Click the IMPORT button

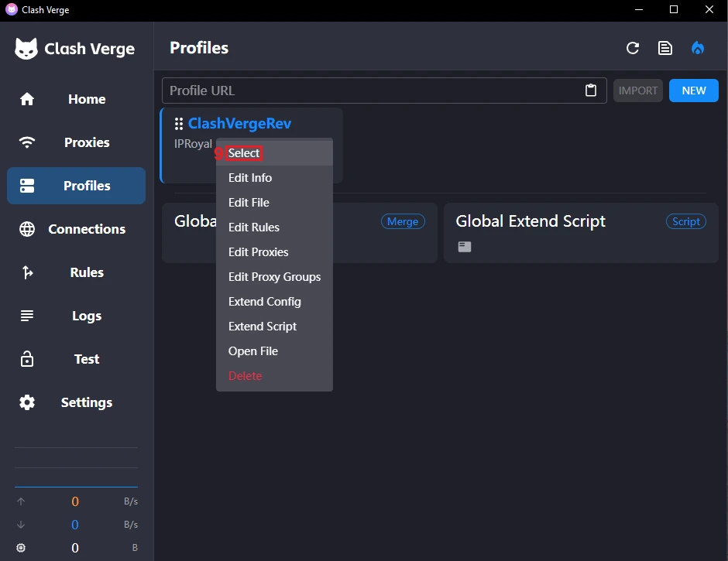point(638,91)
